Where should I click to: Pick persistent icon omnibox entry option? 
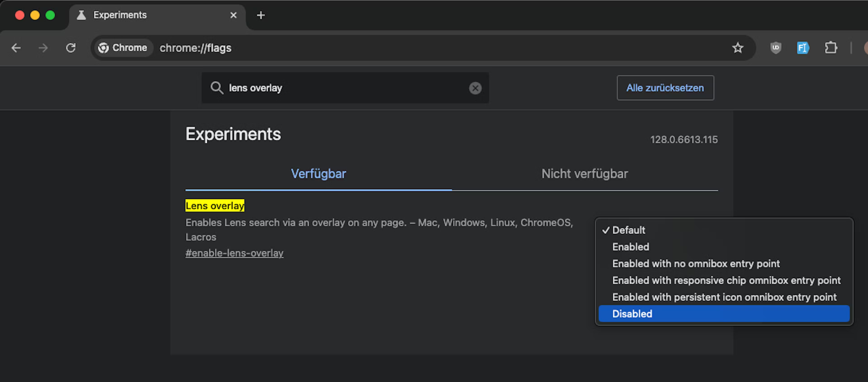click(724, 297)
